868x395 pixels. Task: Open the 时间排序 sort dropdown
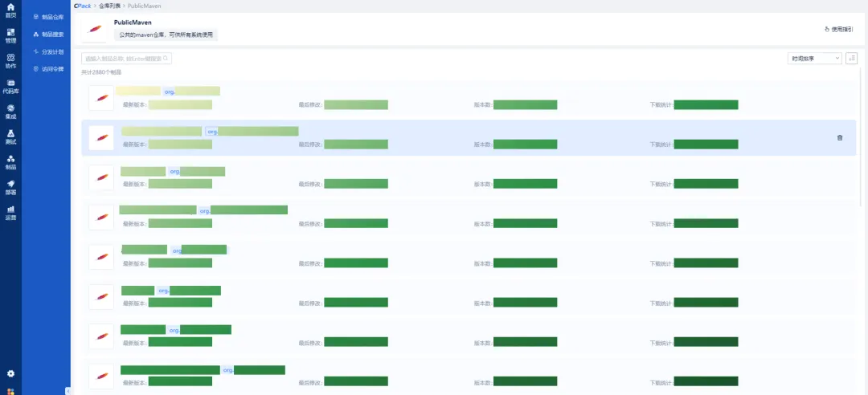coord(814,58)
